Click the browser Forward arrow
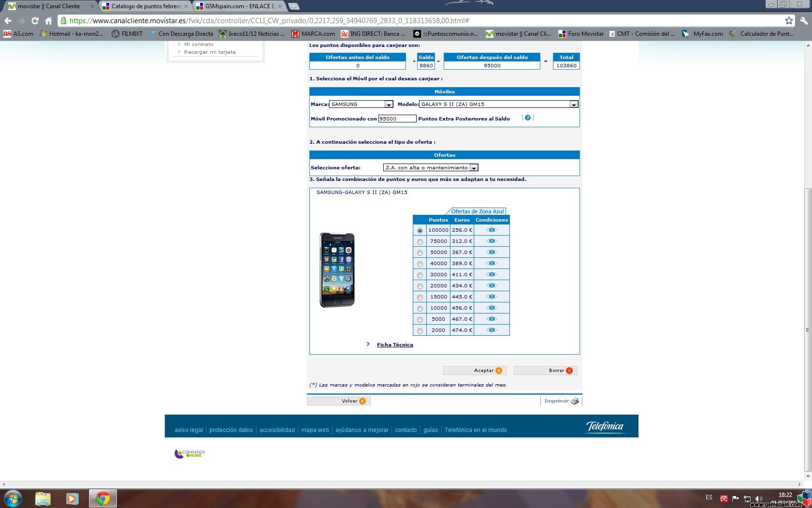Image resolution: width=812 pixels, height=508 pixels. (x=21, y=21)
